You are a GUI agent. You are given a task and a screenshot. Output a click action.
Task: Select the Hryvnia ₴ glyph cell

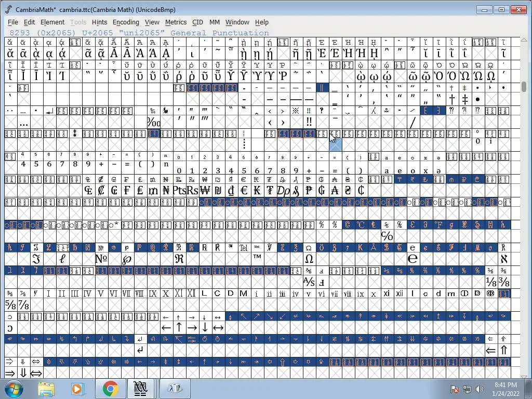click(x=348, y=190)
